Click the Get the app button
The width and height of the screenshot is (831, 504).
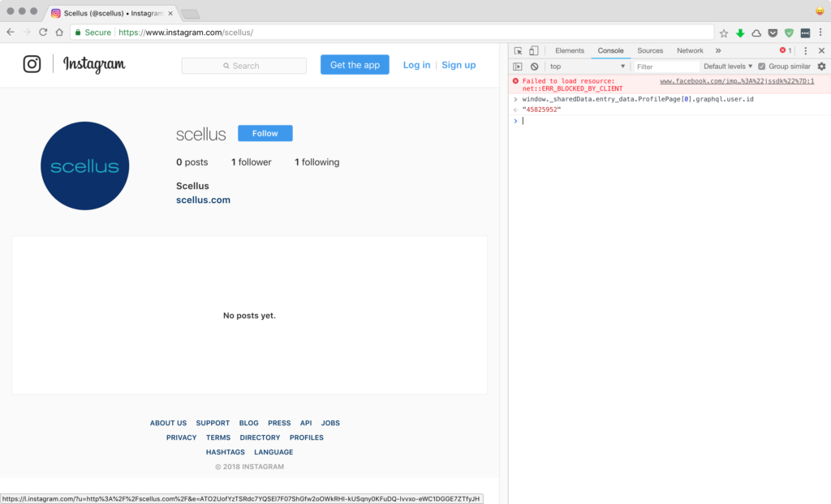(355, 65)
